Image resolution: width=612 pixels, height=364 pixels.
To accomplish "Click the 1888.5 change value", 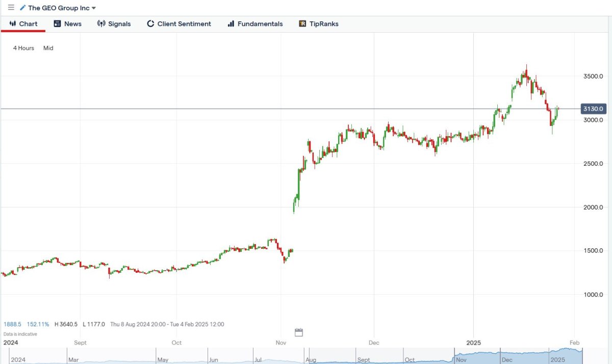I will coord(12,324).
